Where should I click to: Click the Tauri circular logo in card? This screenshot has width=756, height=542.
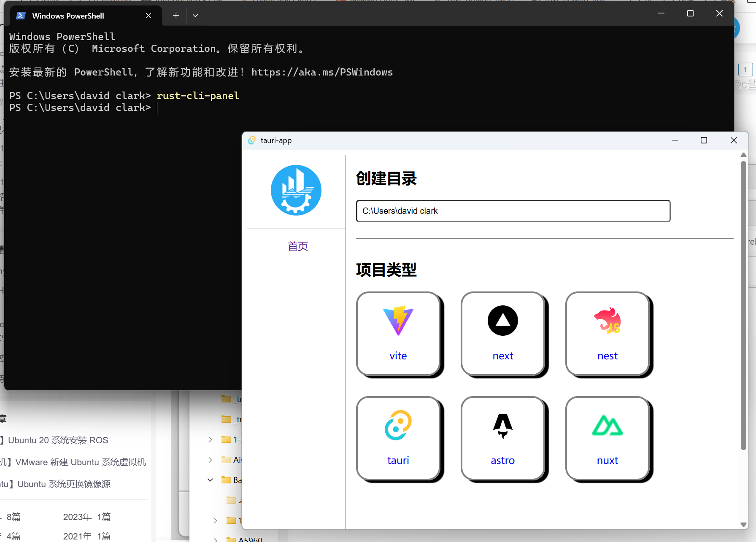(398, 425)
